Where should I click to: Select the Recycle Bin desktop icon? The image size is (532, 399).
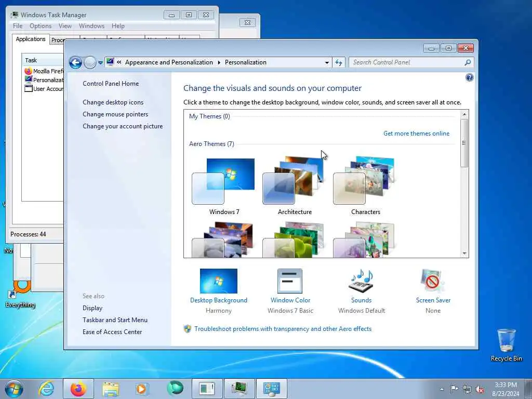tap(506, 345)
